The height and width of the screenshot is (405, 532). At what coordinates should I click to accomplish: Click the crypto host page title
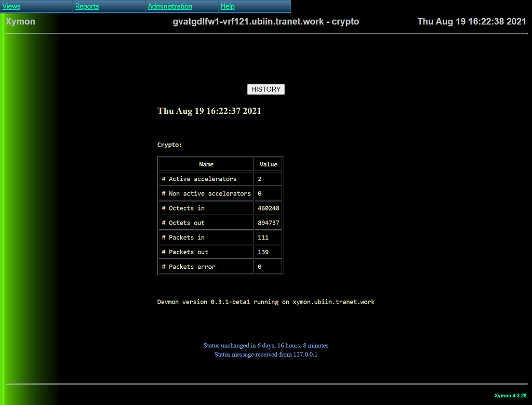coord(265,22)
